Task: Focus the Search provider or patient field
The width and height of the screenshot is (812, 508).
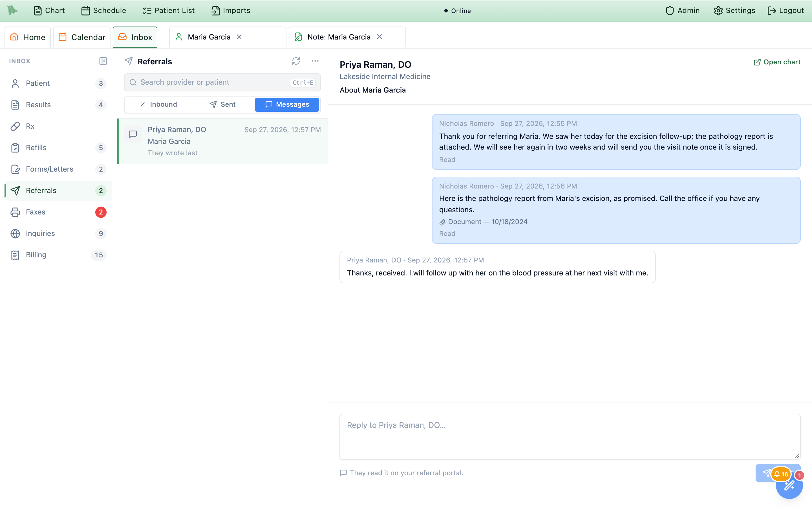Action: (x=222, y=82)
